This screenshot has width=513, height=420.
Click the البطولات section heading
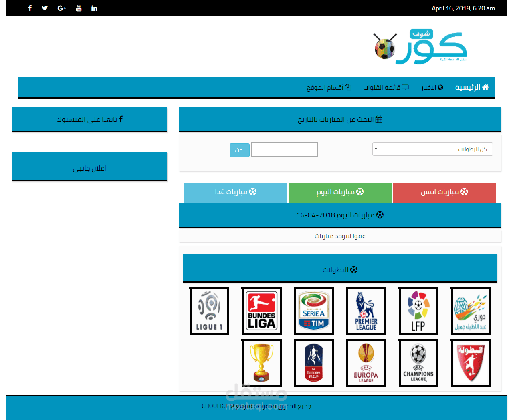340,268
